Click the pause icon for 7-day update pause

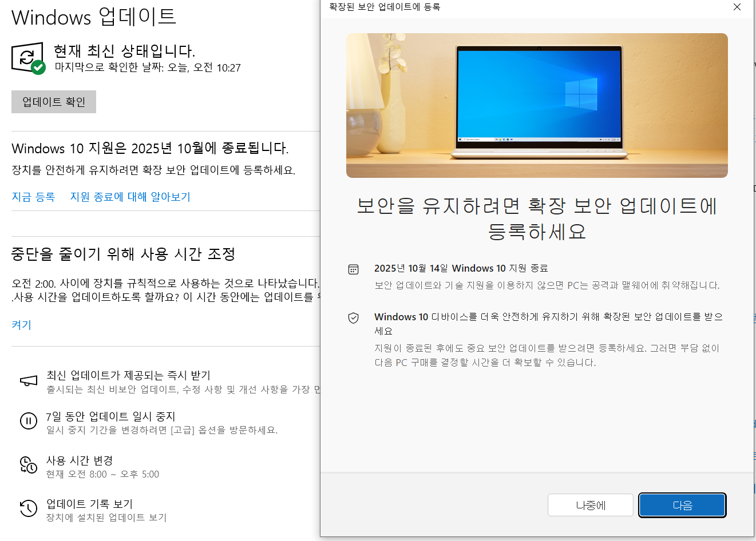coord(29,421)
